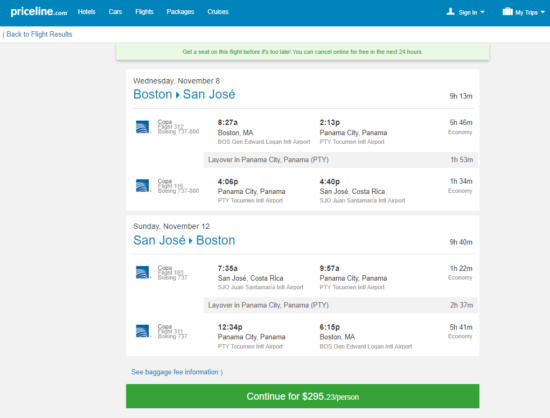This screenshot has height=418, width=550.
Task: Go back to Flight Results
Action: click(37, 34)
